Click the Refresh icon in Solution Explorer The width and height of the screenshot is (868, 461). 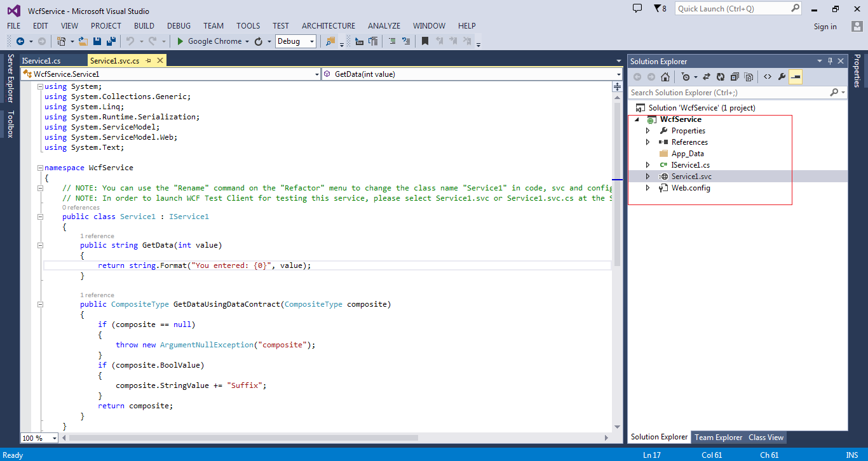coord(721,77)
